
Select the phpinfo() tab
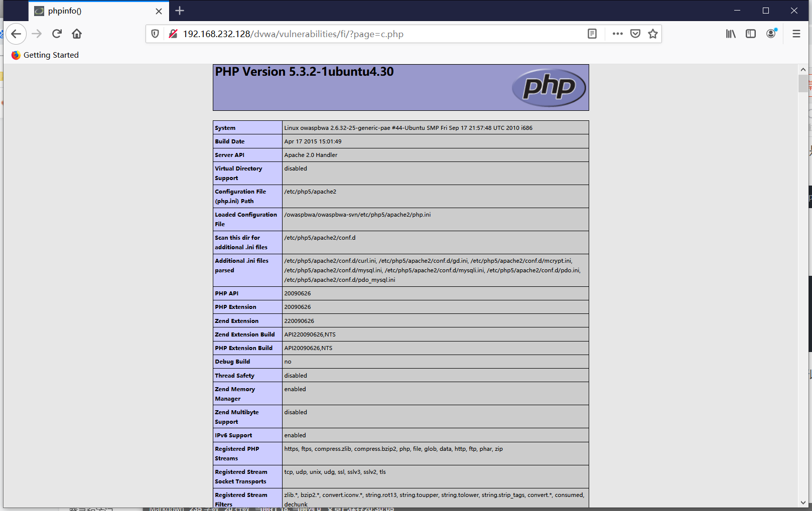(x=98, y=11)
